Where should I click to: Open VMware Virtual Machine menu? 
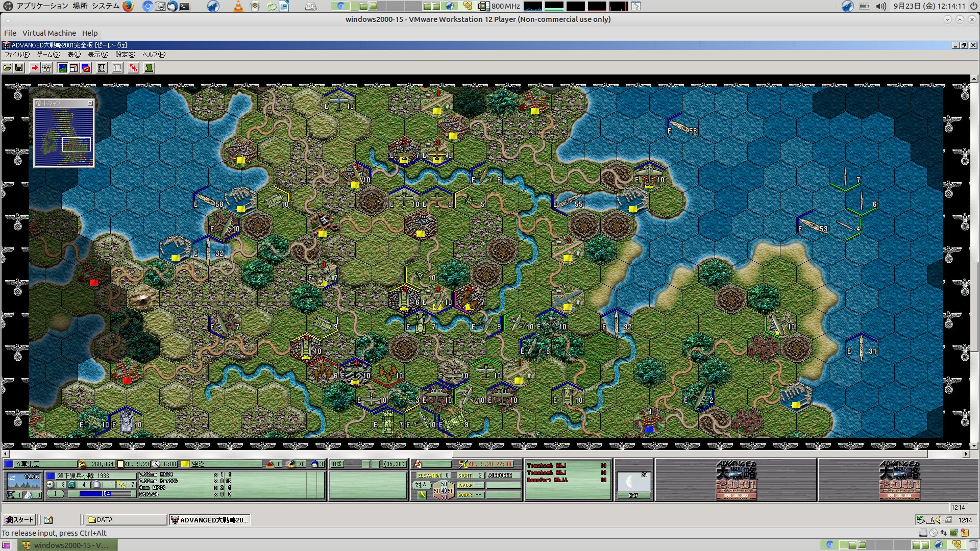(x=49, y=33)
